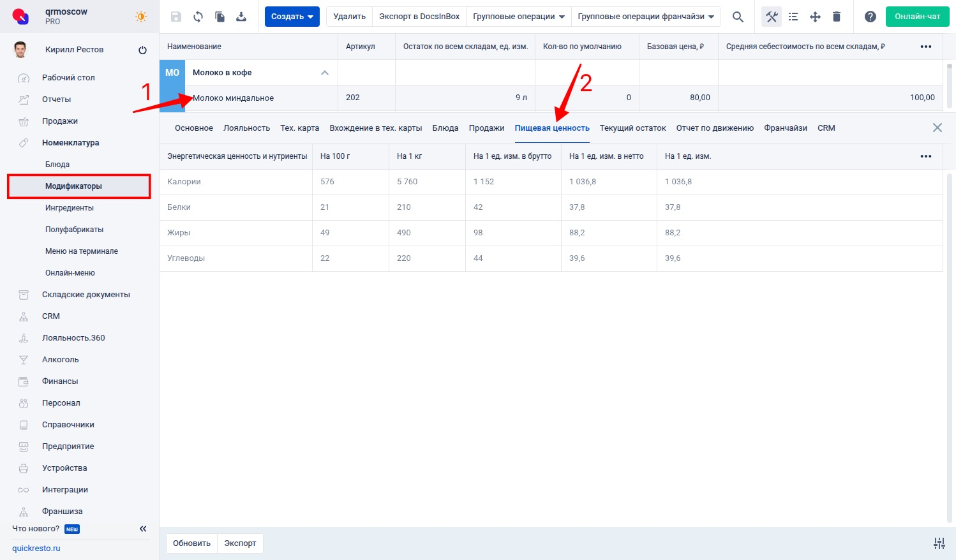This screenshot has width=956, height=560.
Task: Select Модификаторы in sidebar
Action: coord(79,186)
